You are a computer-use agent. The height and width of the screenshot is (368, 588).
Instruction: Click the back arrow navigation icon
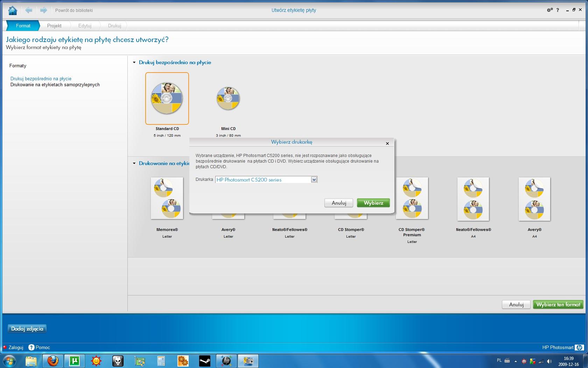point(29,10)
